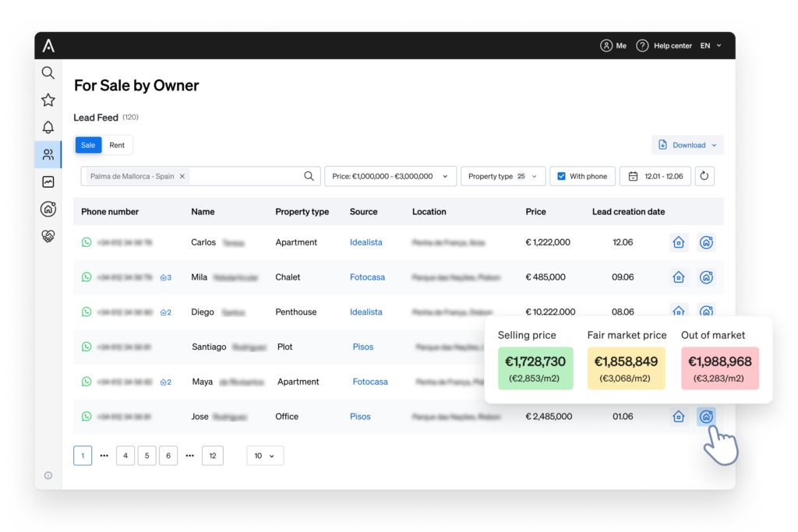Screen dimensions: 798x532
Task: Open Idealista source link for Carlos
Action: (366, 242)
